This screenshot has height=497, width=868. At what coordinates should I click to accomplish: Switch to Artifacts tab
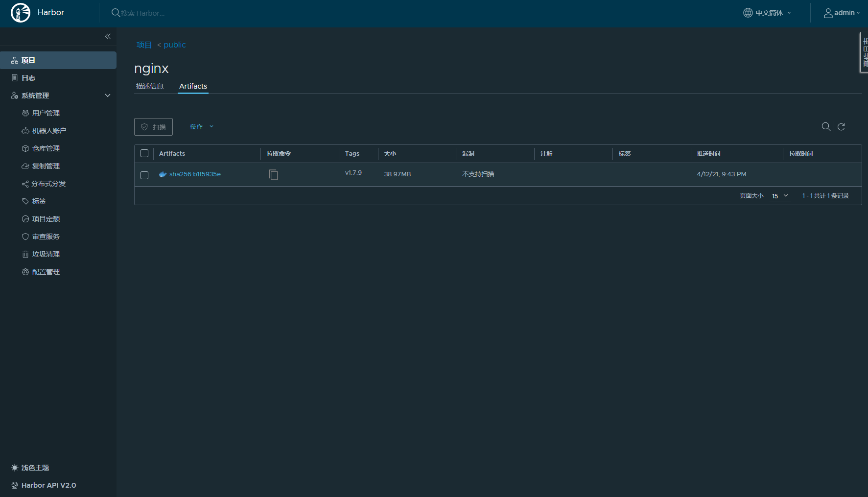click(193, 86)
